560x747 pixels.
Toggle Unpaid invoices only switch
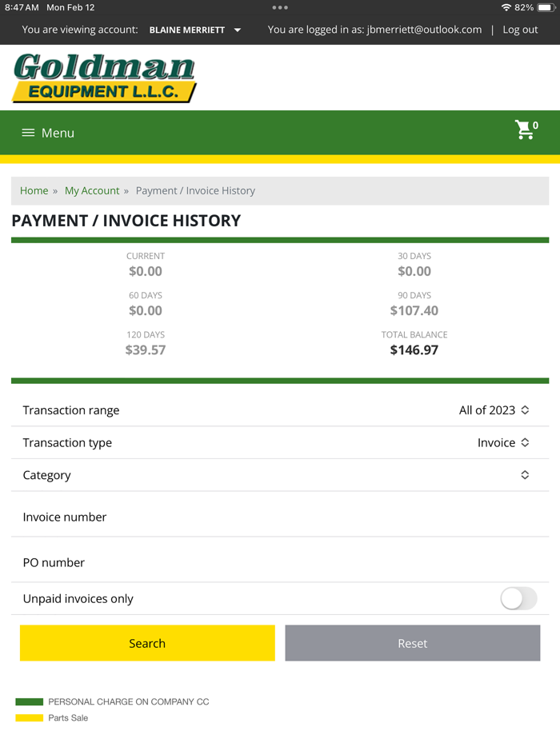[x=518, y=598]
